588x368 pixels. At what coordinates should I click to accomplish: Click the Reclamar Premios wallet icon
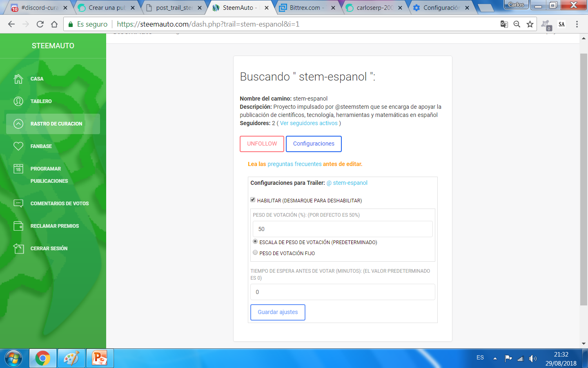point(18,226)
